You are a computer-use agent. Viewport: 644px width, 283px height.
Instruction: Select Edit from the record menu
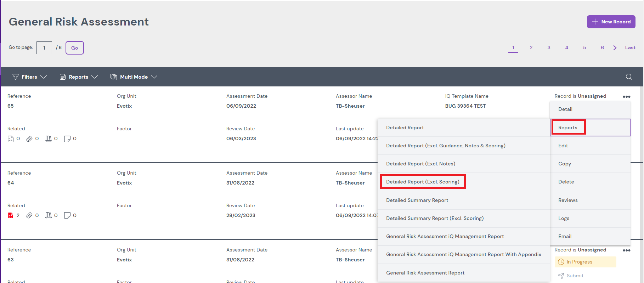[x=563, y=146]
